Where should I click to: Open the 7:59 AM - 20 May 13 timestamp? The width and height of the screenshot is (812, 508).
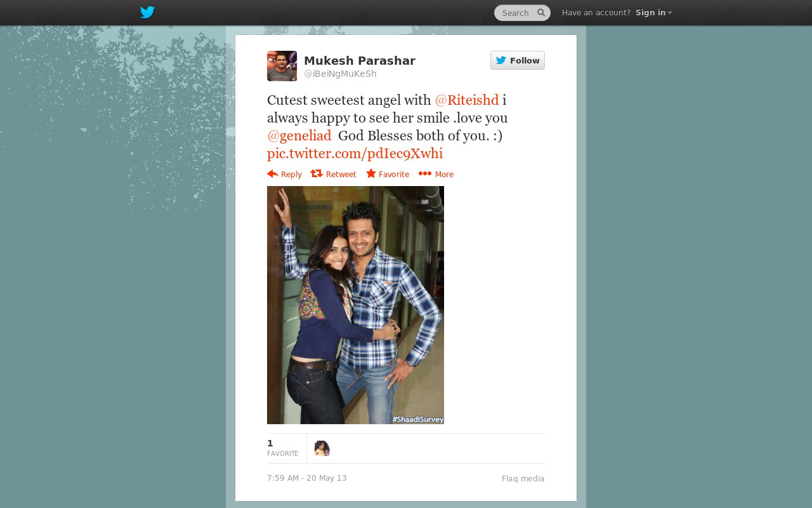[x=307, y=478]
